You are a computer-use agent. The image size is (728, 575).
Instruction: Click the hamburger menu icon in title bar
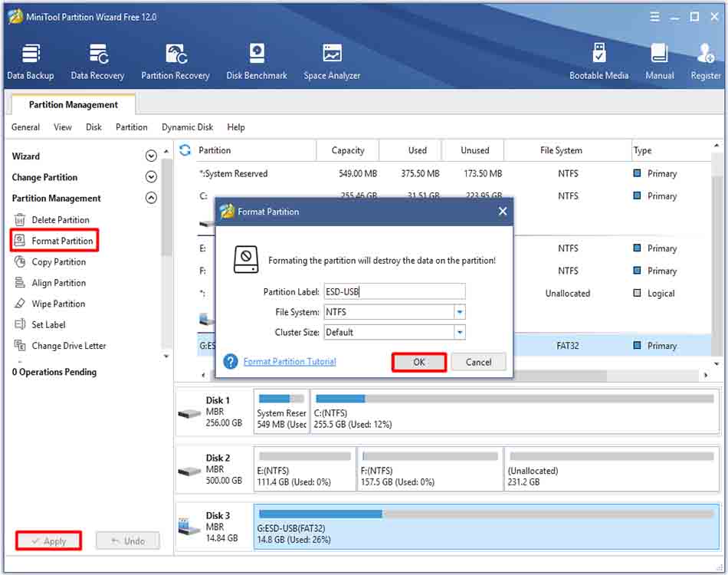click(654, 17)
